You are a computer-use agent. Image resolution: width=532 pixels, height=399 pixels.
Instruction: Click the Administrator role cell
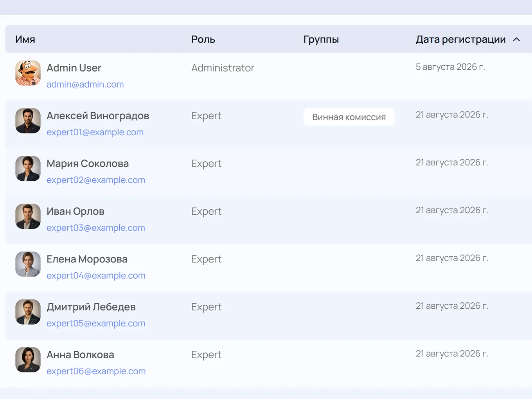(223, 68)
